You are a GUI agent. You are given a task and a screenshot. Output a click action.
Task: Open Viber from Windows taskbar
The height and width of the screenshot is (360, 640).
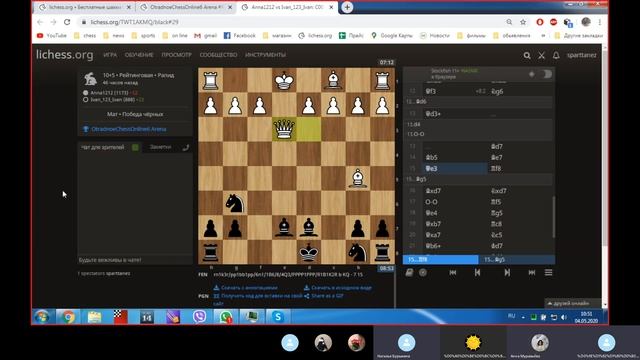[x=199, y=317]
